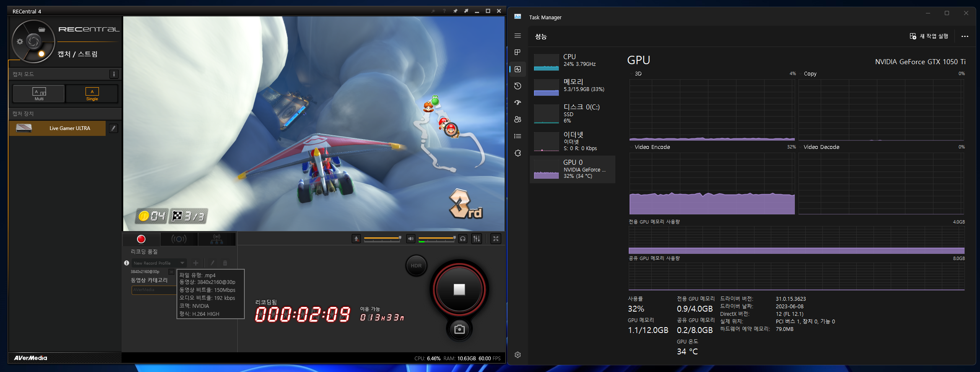The image size is (980, 372).
Task: Click the shared GPU memory usage graph
Action: click(x=796, y=276)
